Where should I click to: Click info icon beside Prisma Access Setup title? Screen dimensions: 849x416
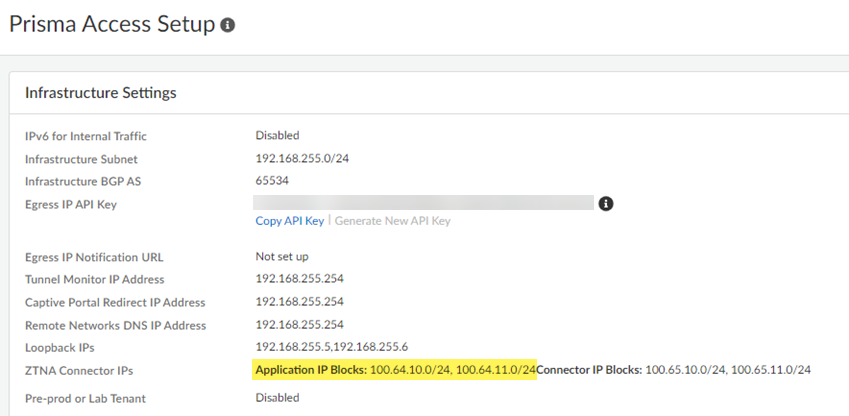(x=228, y=25)
